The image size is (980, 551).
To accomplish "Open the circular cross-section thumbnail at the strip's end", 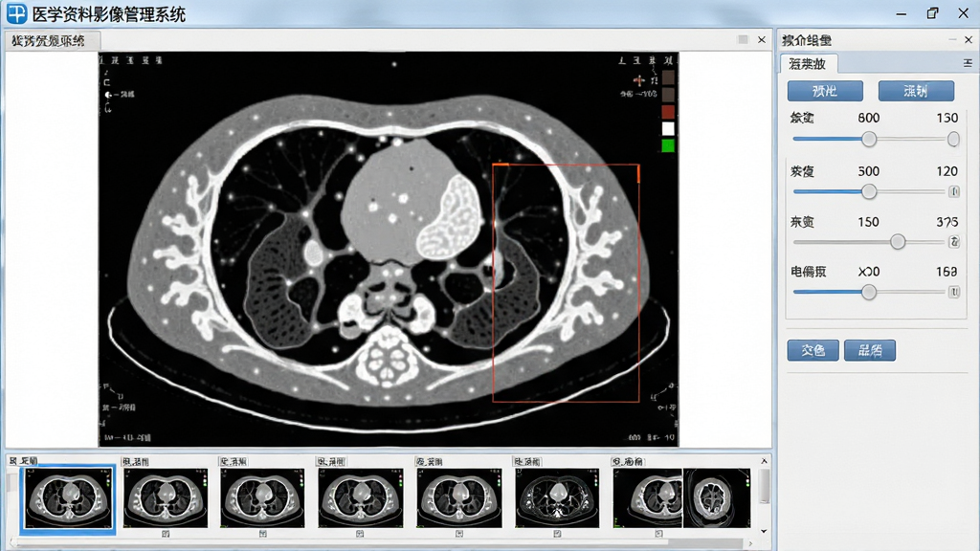I will click(716, 498).
